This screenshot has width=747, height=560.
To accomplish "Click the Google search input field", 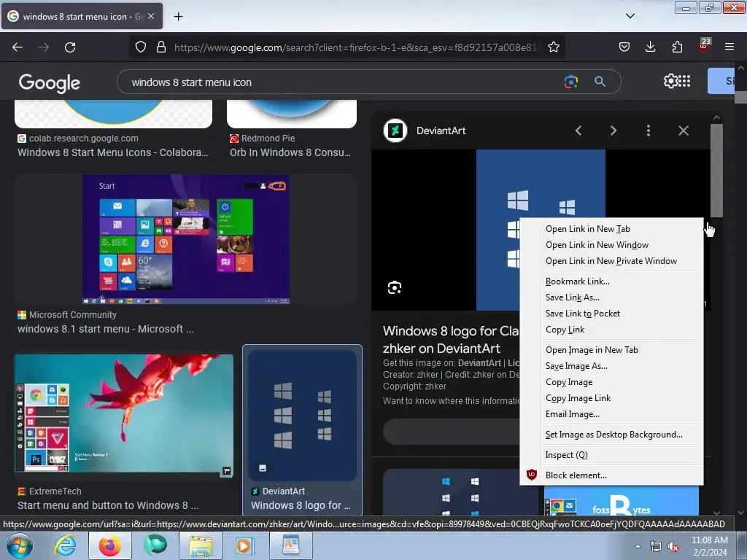I will click(343, 82).
